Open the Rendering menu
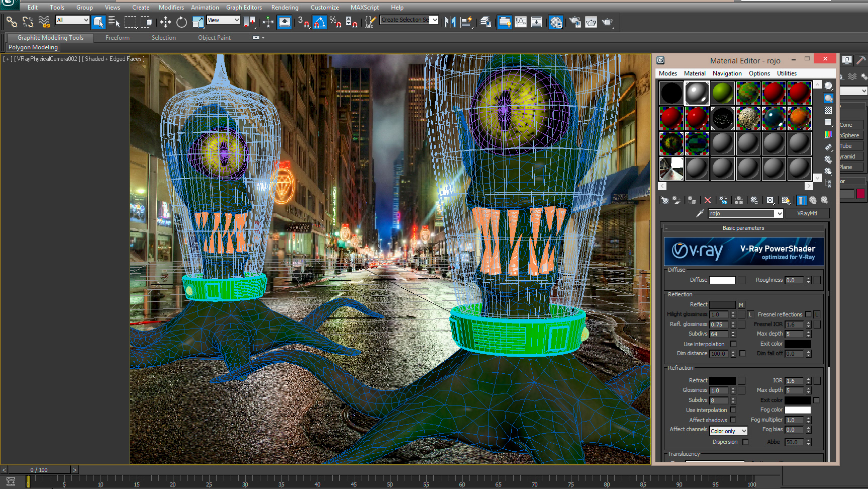Image resolution: width=868 pixels, height=489 pixels. tap(284, 8)
